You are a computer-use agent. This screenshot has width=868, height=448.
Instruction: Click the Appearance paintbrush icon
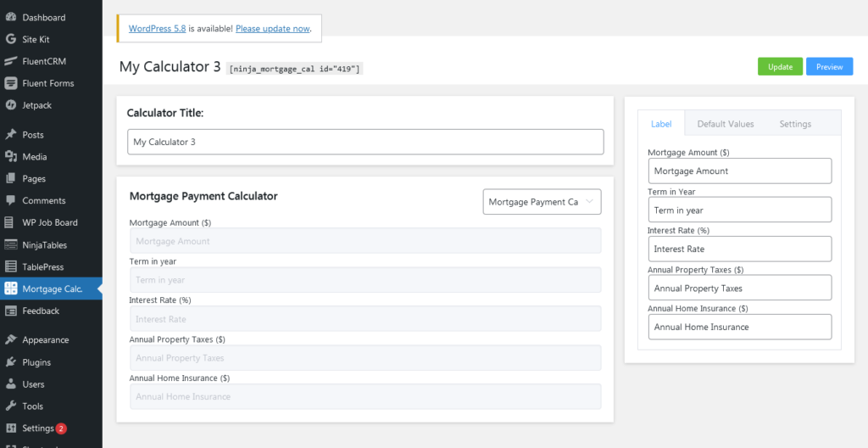tap(10, 340)
